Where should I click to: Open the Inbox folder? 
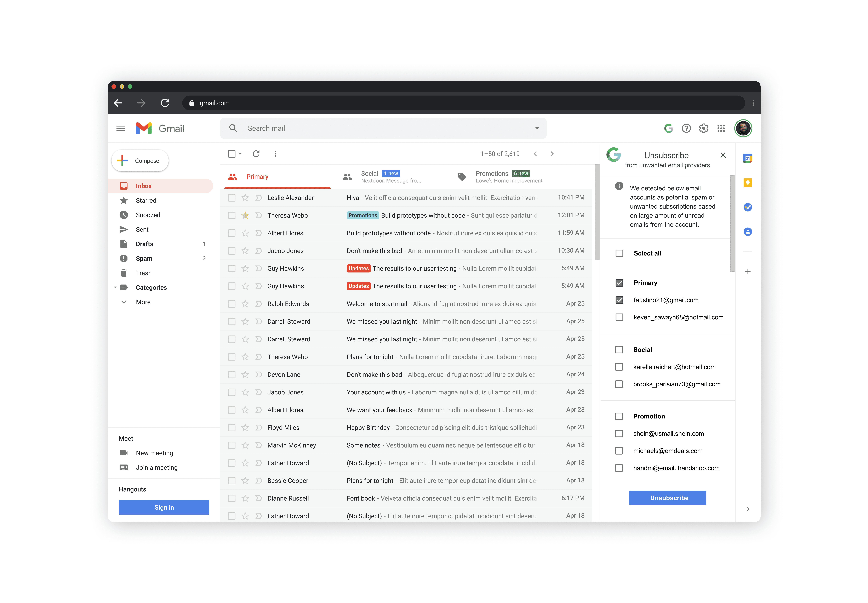point(161,186)
